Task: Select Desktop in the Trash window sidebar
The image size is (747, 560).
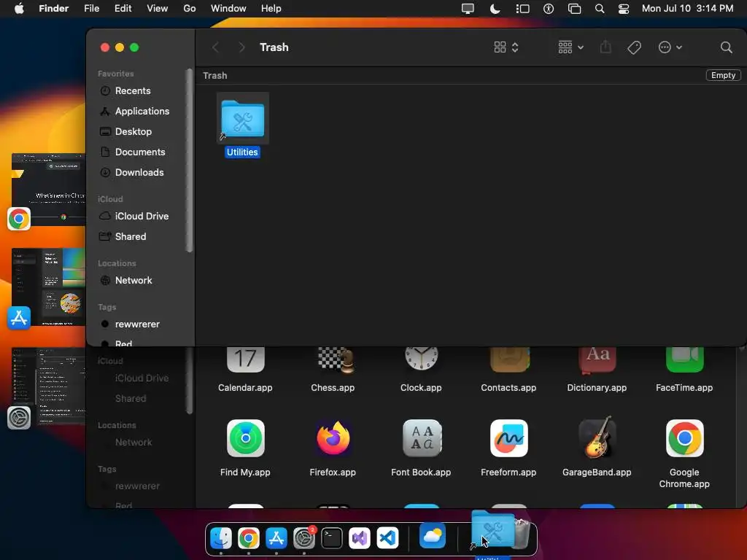Action: point(133,132)
